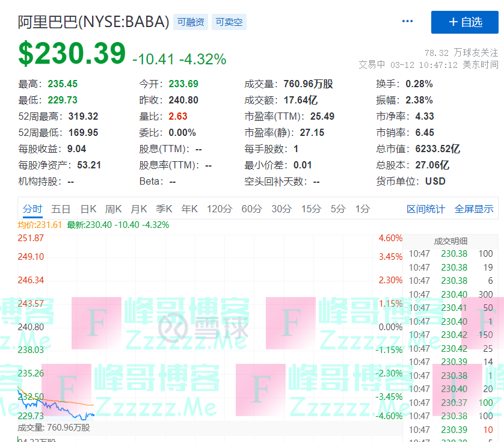Select the 30分 interval
The width and height of the screenshot is (504, 442).
click(x=281, y=209)
